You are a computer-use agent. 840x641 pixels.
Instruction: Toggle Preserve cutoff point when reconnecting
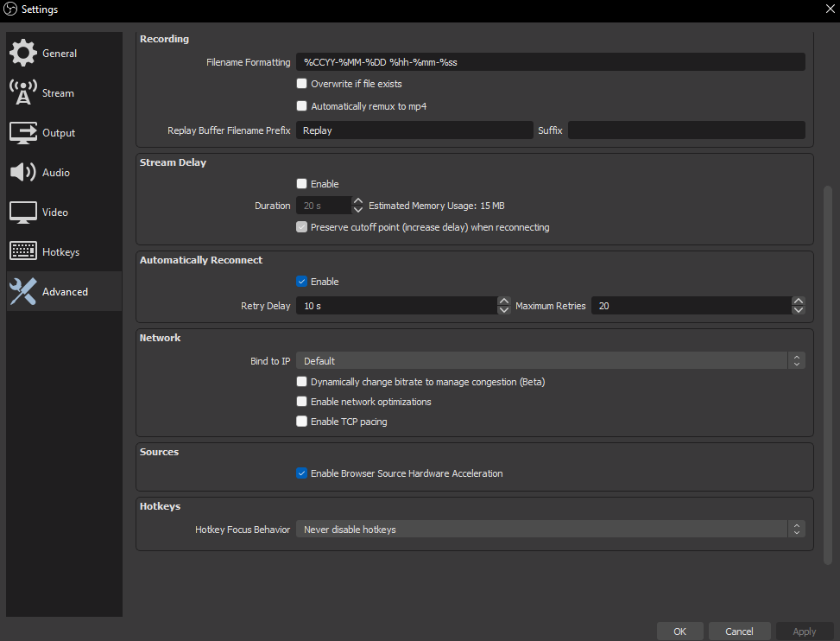click(x=301, y=227)
